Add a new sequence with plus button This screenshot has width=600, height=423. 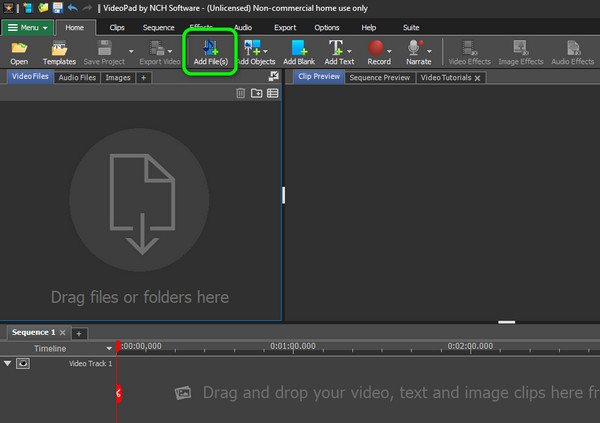click(x=79, y=333)
